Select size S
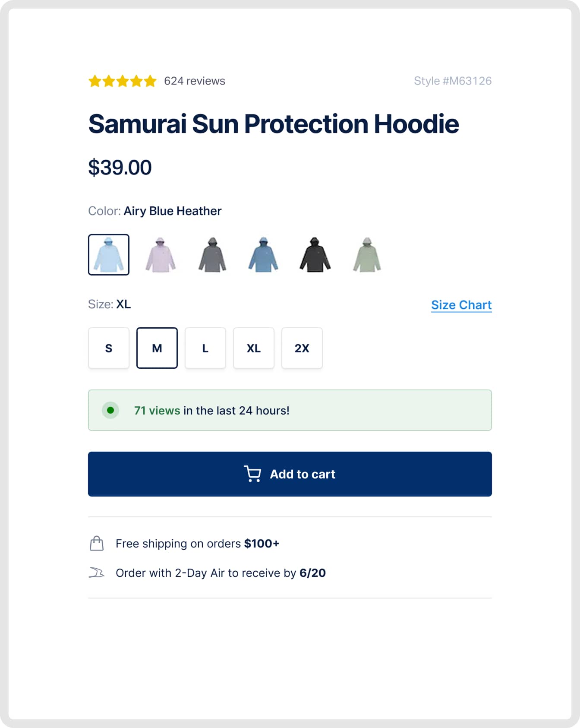 click(x=108, y=348)
